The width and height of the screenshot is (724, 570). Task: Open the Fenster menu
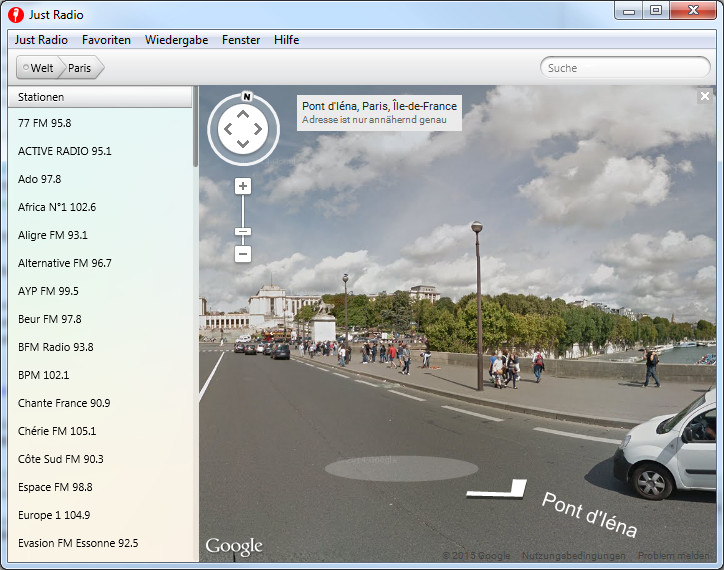pos(241,40)
